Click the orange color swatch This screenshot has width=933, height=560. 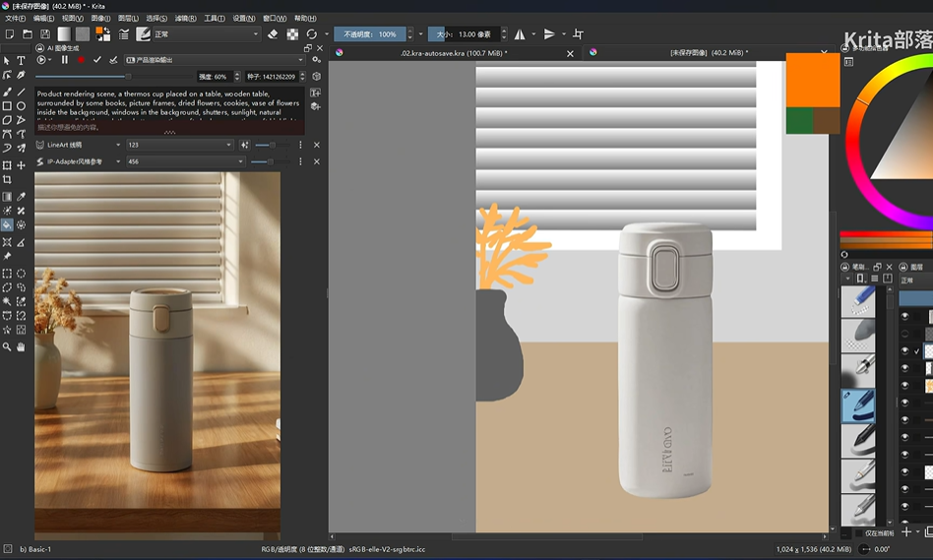tap(812, 80)
